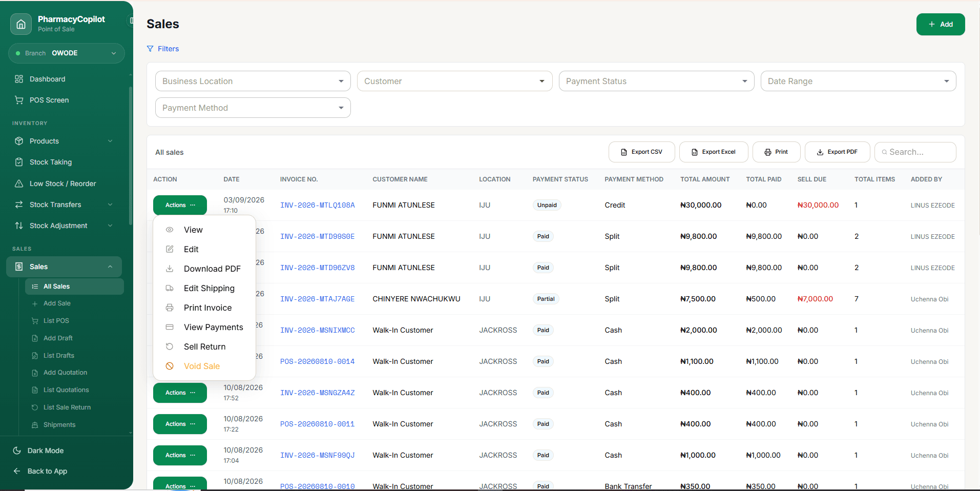Open the Date Range dropdown

tap(859, 81)
